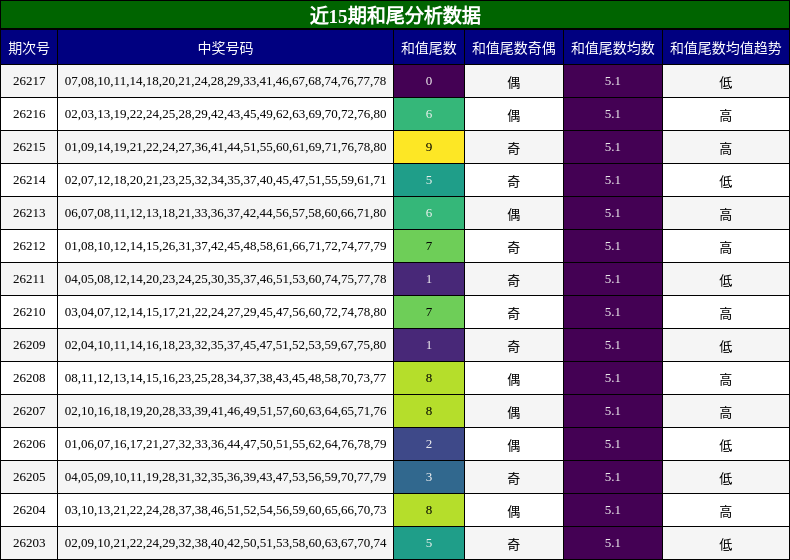Select period number 26217
Image resolution: width=790 pixels, height=560 pixels.
29,81
